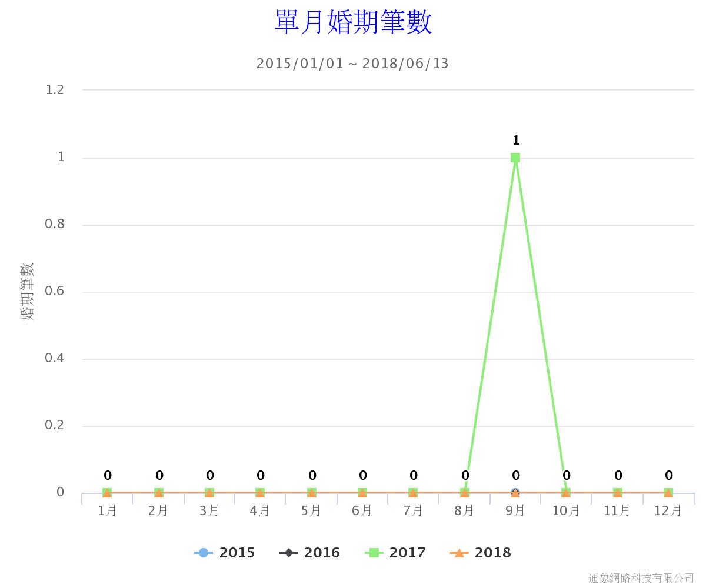Click the 12月 x-axis label
Screen dimensions: 706x588
tap(668, 510)
